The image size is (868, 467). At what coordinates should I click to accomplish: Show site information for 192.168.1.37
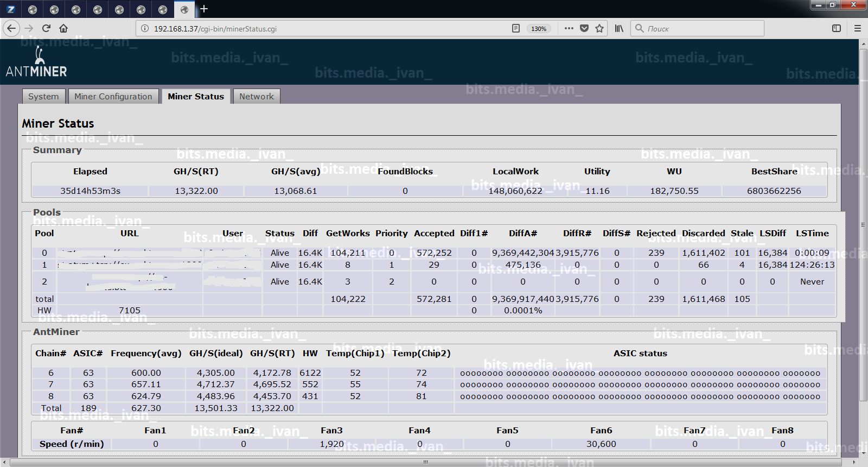145,29
